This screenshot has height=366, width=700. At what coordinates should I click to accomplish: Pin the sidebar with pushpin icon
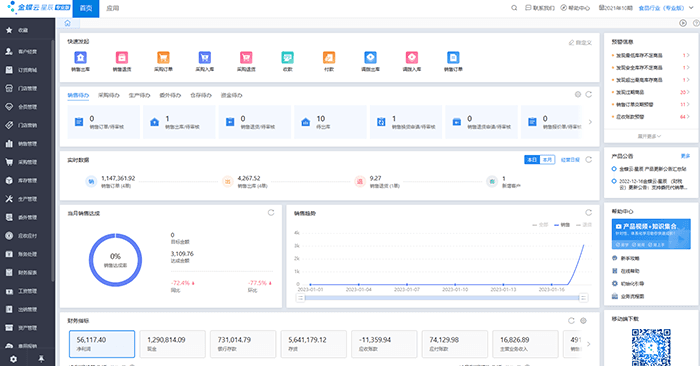click(x=41, y=359)
